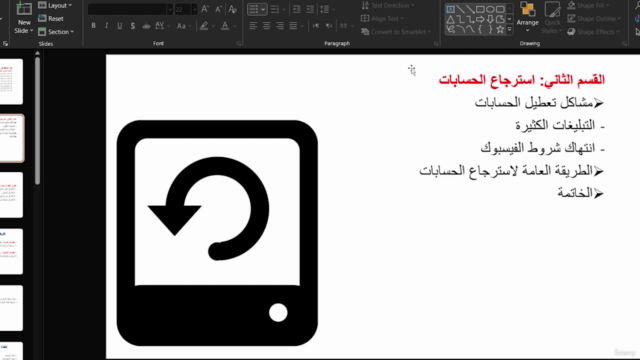Image resolution: width=640 pixels, height=360 pixels.
Task: Justify text alignment
Action: pyautogui.click(x=293, y=26)
